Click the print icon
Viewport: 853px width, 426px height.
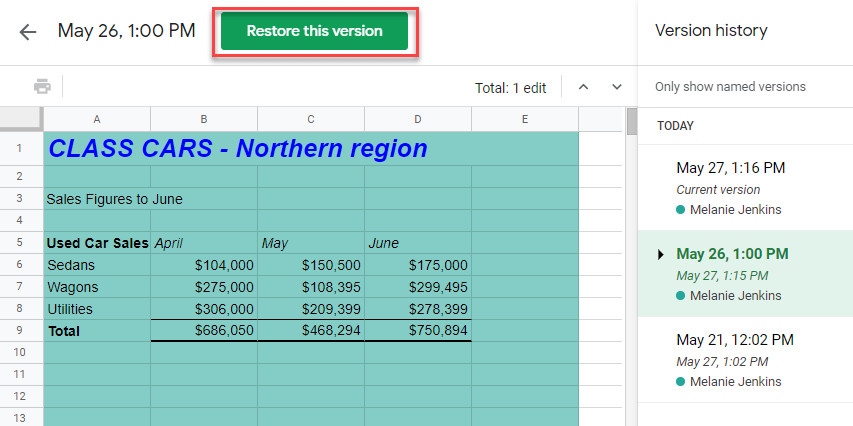pos(42,87)
